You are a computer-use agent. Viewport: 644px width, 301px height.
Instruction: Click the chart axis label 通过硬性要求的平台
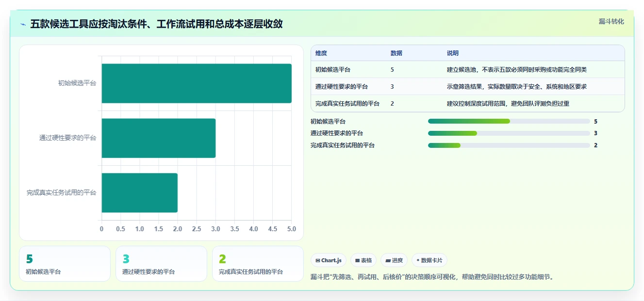pyautogui.click(x=68, y=138)
